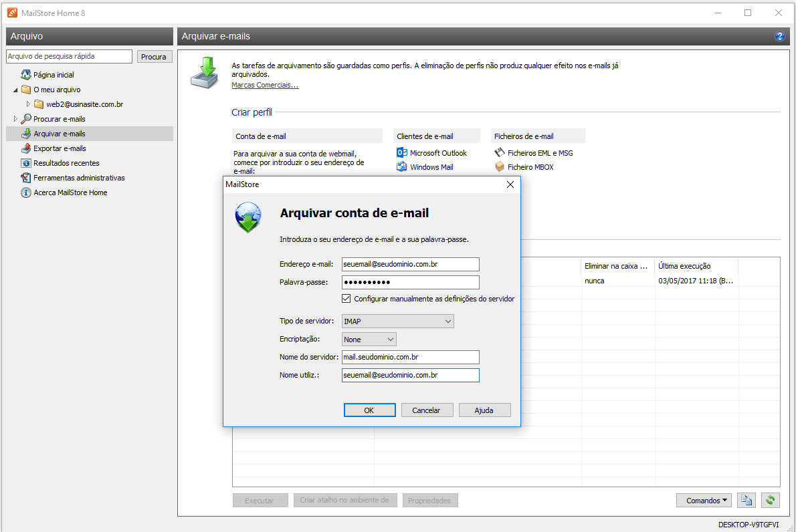Screen dimensions: 796x532
Task: Click the Ficheiro MBOX box icon
Action: tap(499, 167)
